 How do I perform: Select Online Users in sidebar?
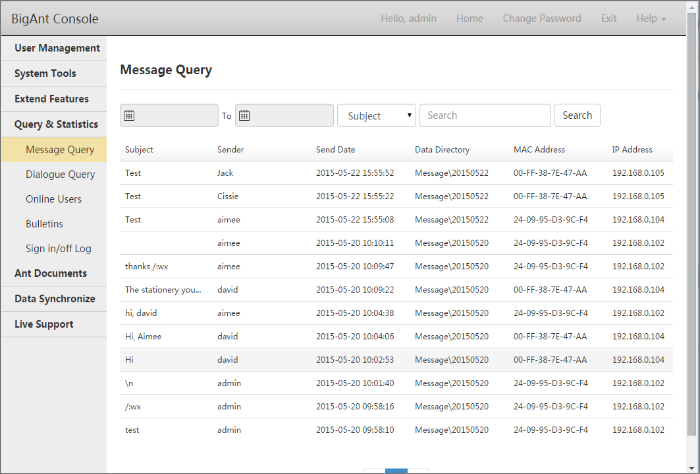point(54,199)
